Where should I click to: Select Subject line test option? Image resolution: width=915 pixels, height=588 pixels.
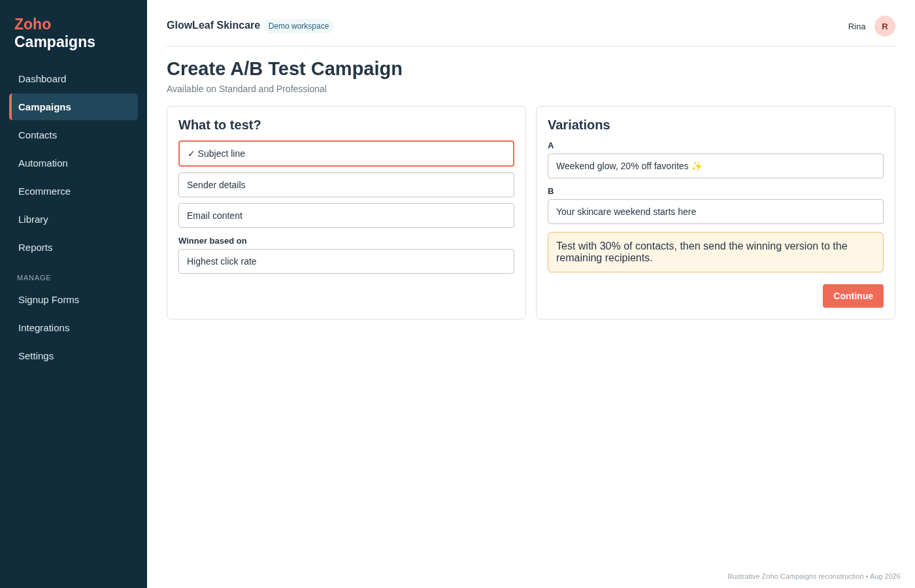pyautogui.click(x=346, y=154)
